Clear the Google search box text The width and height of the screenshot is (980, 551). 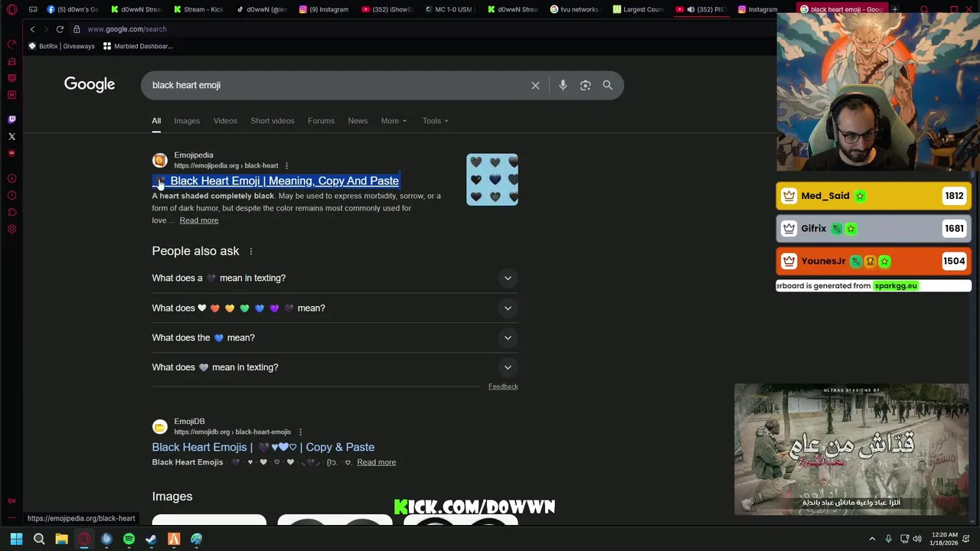pyautogui.click(x=535, y=85)
